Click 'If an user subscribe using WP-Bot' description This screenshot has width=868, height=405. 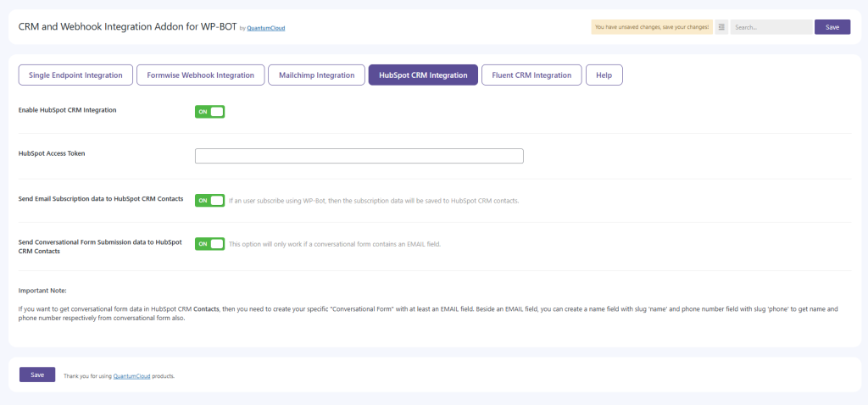point(374,201)
